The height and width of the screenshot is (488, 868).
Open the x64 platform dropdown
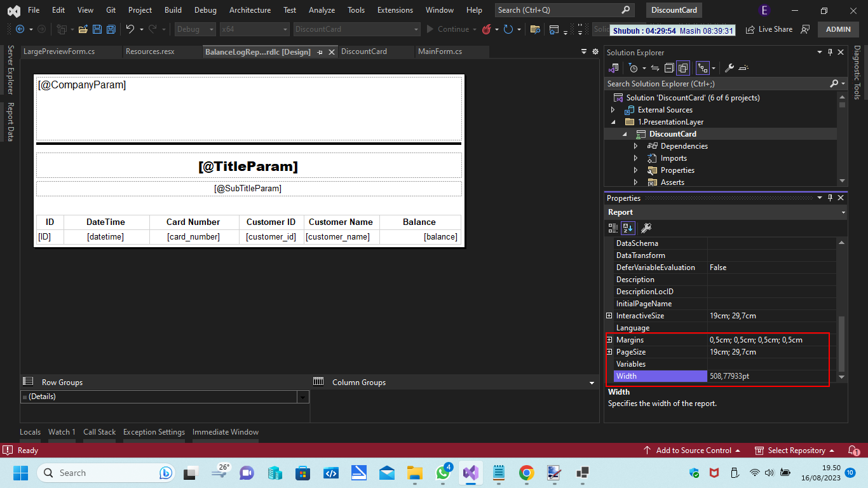(x=284, y=29)
